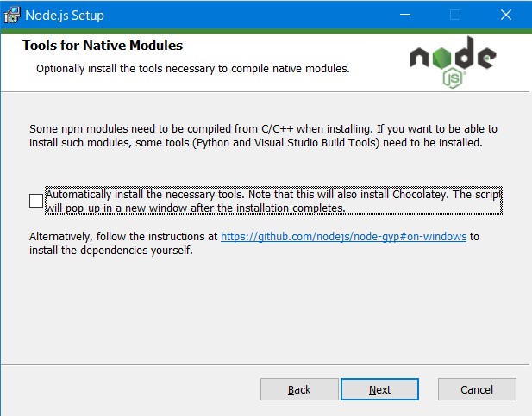Click the 'install the dependencies yourself.' text

[111, 251]
